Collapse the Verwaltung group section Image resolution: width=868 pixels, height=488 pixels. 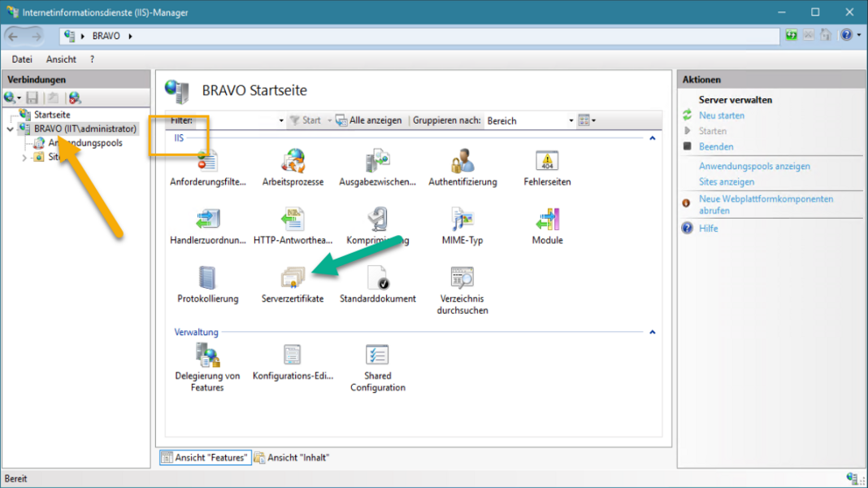pyautogui.click(x=652, y=333)
